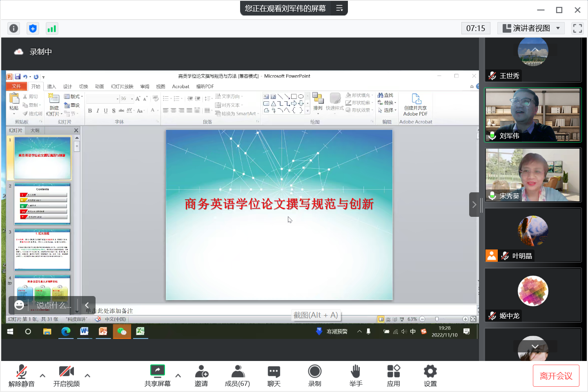Viewport: 588px width, 392px height.
Task: Leave the meeting
Action: coord(556,376)
